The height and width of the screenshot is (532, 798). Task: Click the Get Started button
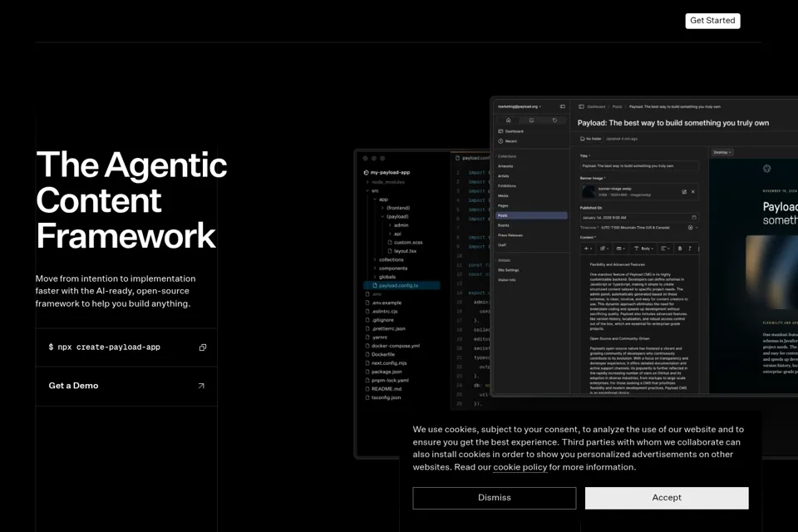(x=712, y=20)
